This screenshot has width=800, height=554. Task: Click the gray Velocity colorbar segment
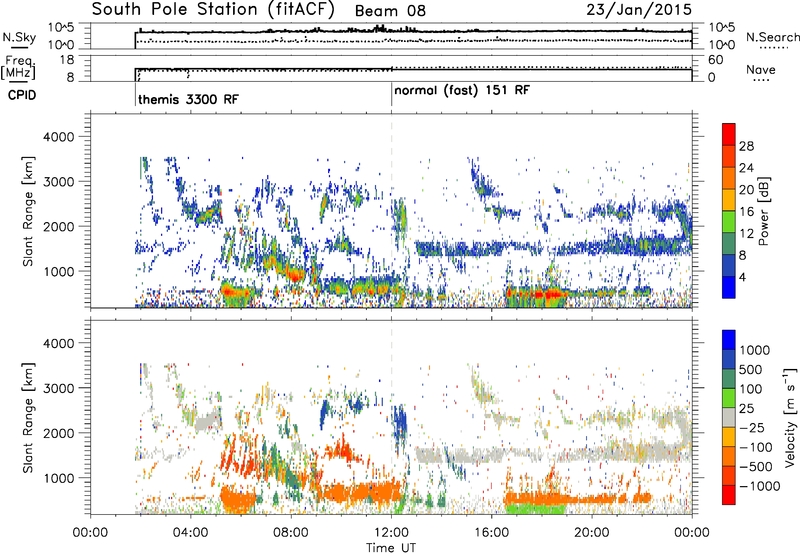click(729, 417)
